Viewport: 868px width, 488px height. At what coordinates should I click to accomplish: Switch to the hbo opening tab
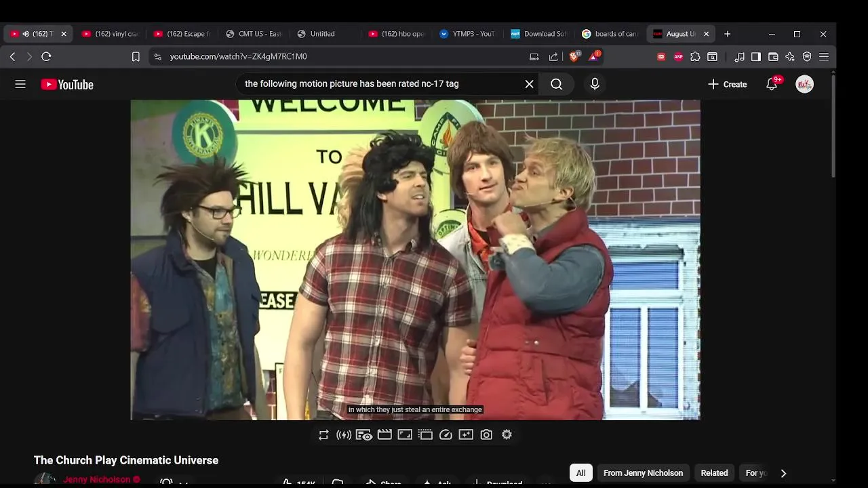coord(396,34)
